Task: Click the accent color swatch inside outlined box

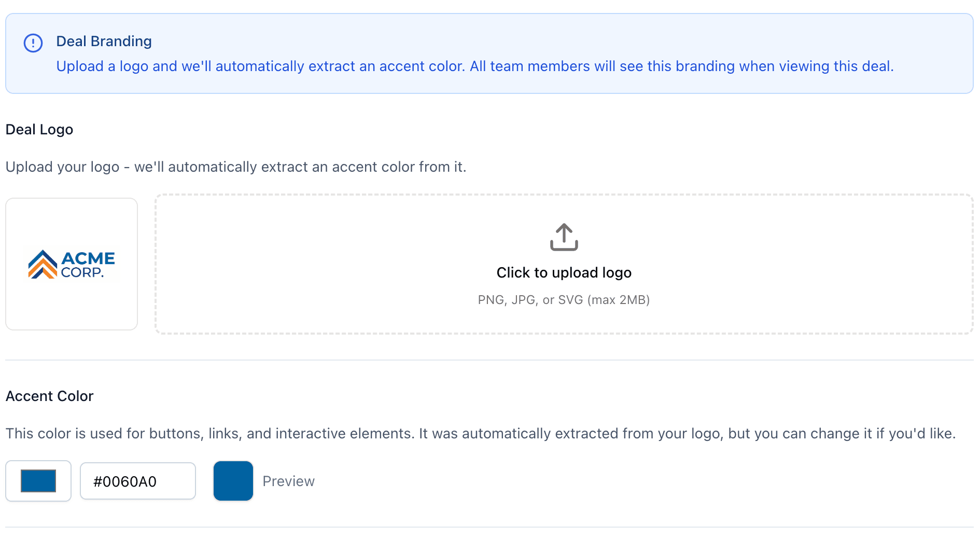Action: 38,481
